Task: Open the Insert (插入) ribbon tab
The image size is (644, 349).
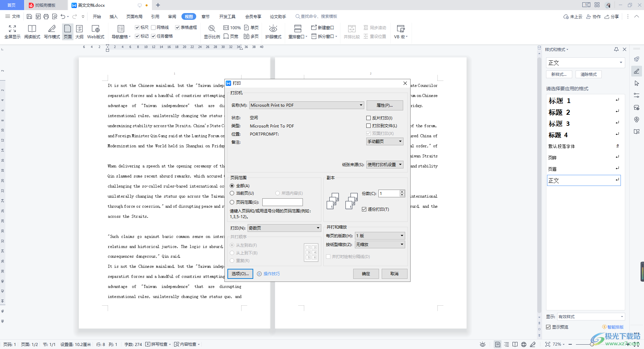Action: click(x=114, y=16)
